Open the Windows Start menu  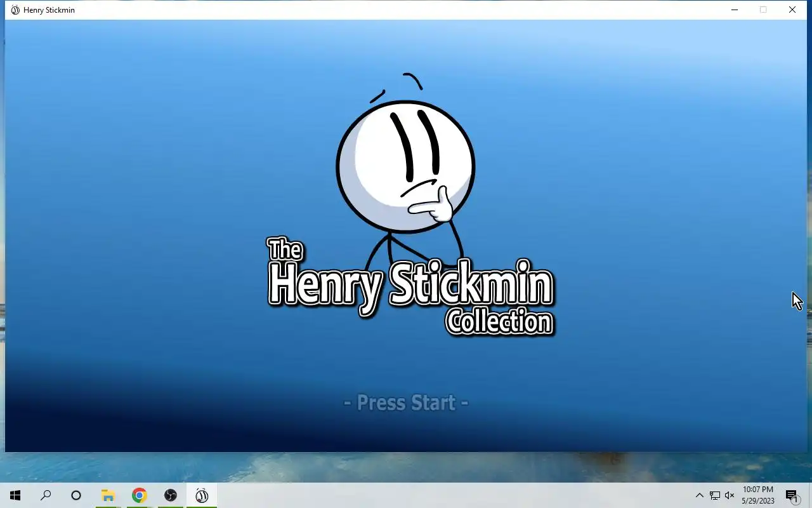(x=15, y=495)
